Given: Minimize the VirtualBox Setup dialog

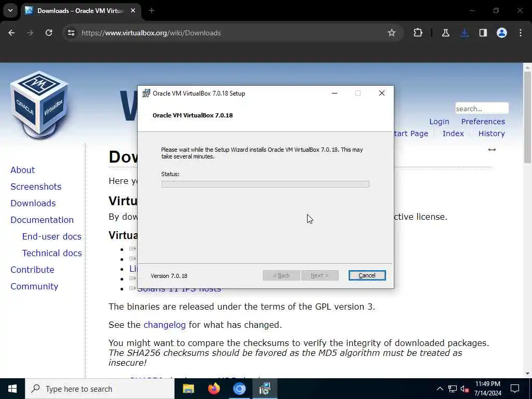Looking at the screenshot, I should click(335, 93).
